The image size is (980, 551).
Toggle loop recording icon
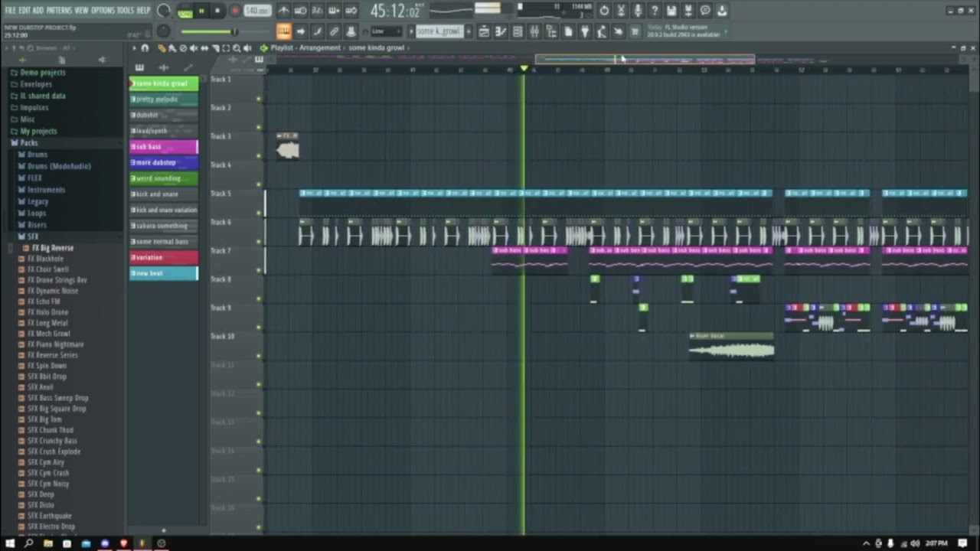click(351, 11)
